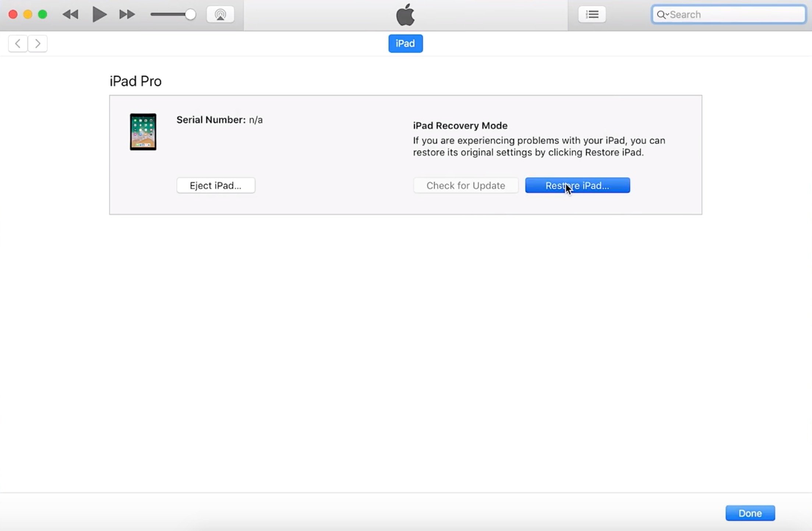Select the iPad device tab
The height and width of the screenshot is (531, 812).
(405, 43)
